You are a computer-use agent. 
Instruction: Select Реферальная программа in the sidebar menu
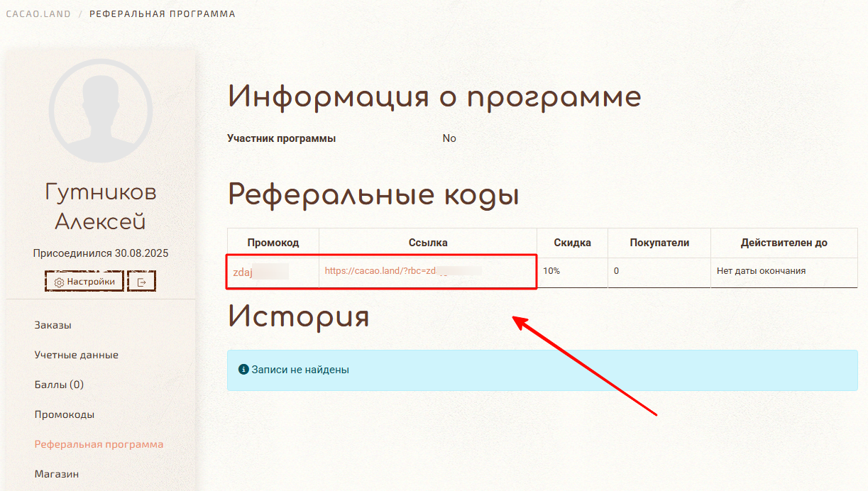[99, 444]
